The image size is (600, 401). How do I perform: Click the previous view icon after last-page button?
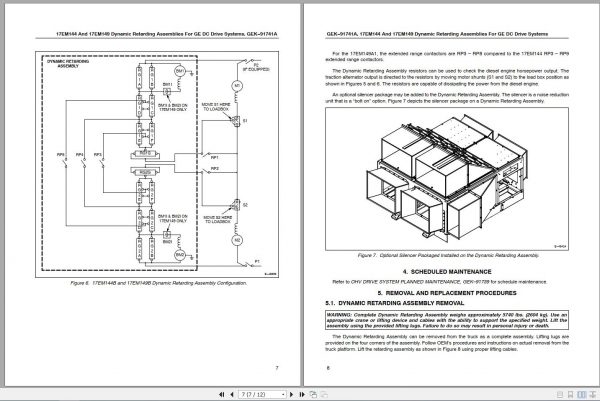313,394
